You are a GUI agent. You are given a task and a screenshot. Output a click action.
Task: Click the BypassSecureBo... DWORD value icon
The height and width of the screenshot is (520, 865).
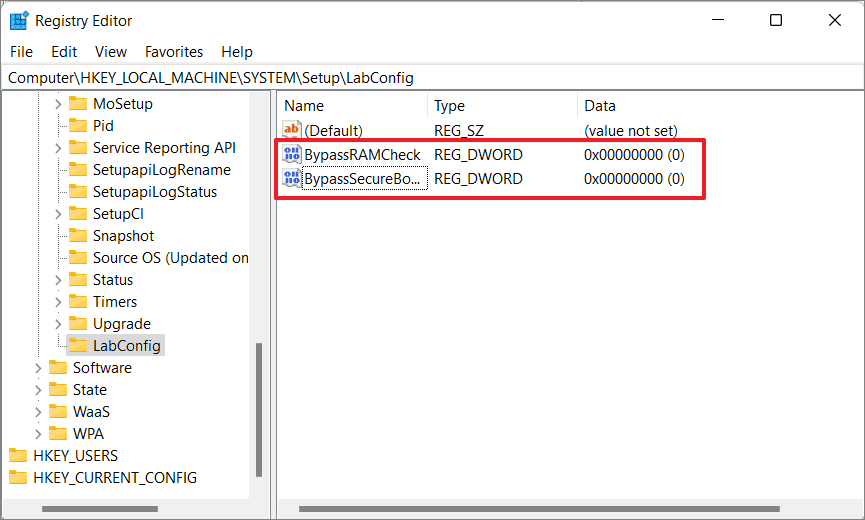(292, 179)
